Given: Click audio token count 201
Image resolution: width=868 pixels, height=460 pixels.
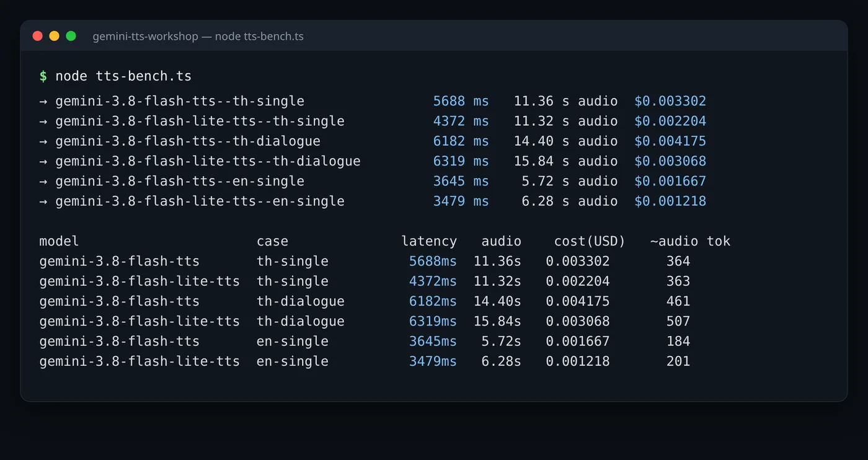Looking at the screenshot, I should [678, 361].
